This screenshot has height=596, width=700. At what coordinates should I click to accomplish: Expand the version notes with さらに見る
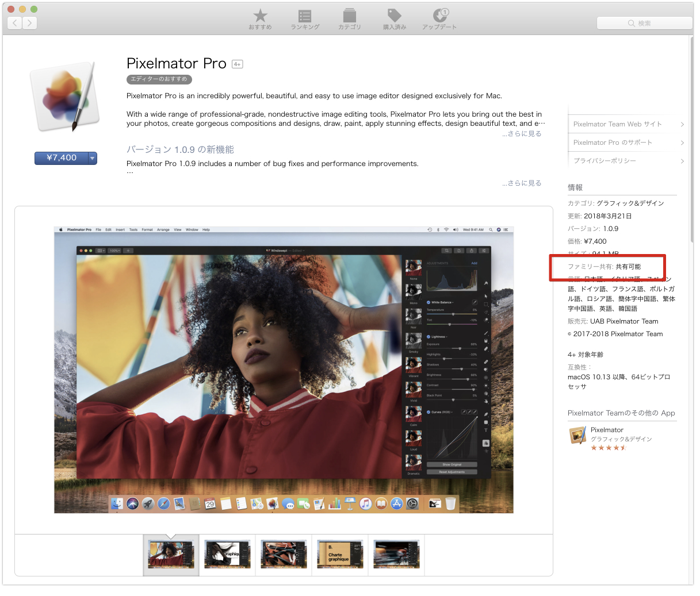click(522, 183)
